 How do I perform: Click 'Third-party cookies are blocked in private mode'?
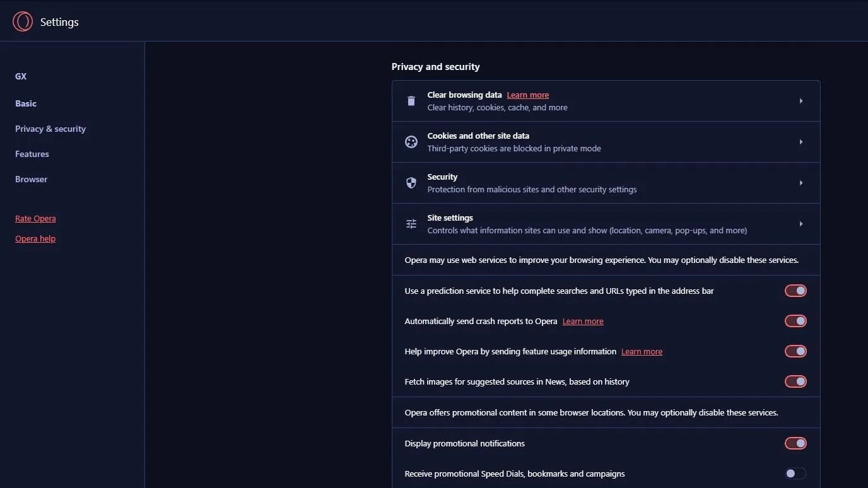coord(514,149)
